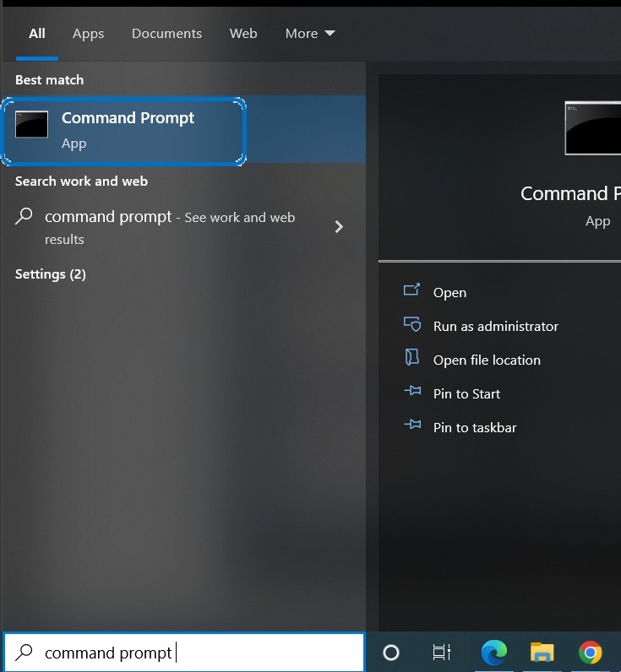Click the Command Prompt icon in Best match
Image resolution: width=621 pixels, height=672 pixels.
pos(32,125)
